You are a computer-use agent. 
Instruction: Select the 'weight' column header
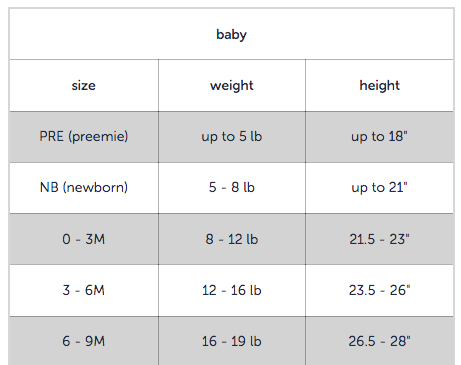pyautogui.click(x=232, y=85)
